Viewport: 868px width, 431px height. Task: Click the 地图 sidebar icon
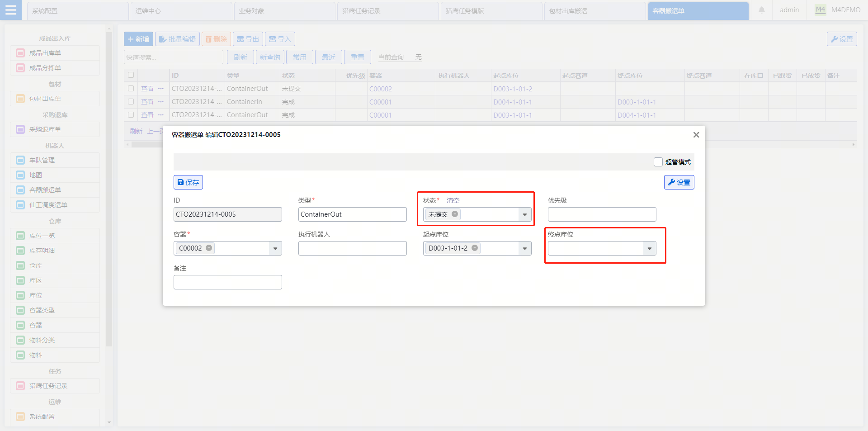click(x=20, y=175)
